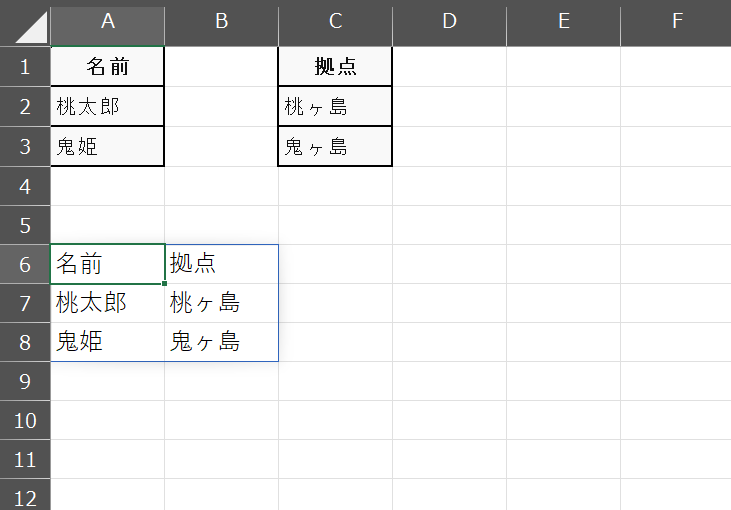Image resolution: width=731 pixels, height=510 pixels.
Task: Select row 1 header
Action: pos(25,67)
